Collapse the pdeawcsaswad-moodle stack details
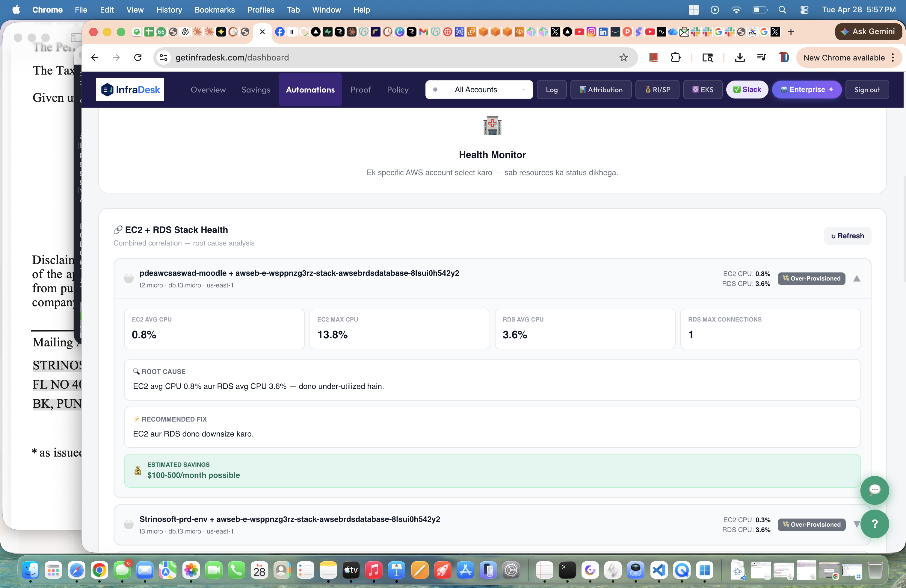Image resolution: width=906 pixels, height=588 pixels. [x=857, y=278]
